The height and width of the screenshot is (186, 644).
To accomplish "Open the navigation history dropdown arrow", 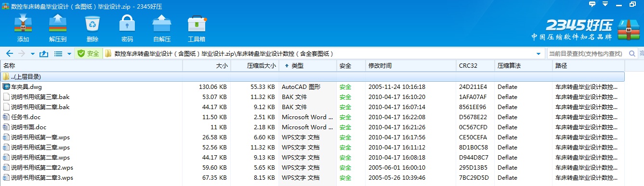I will [33, 54].
